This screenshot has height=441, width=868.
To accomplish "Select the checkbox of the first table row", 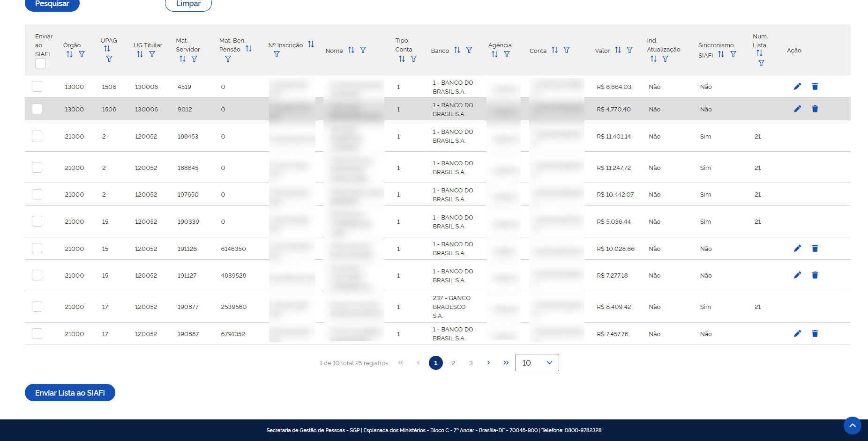I will click(x=37, y=86).
